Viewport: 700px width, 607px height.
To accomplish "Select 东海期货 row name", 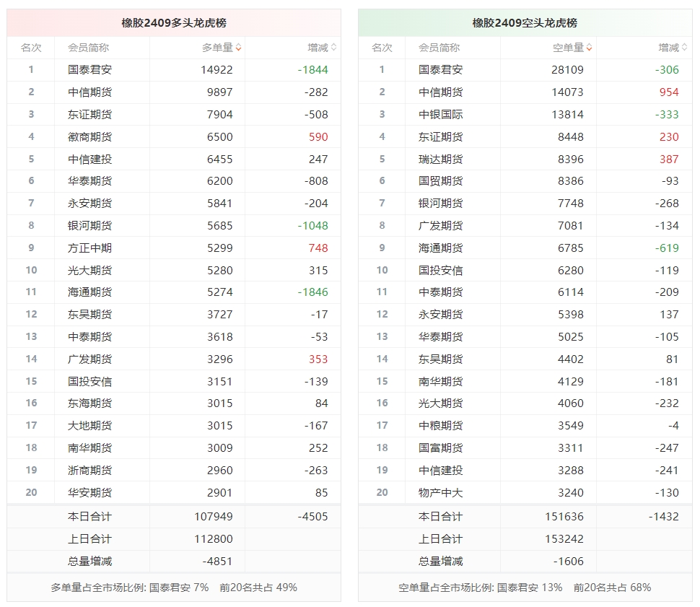I will (x=89, y=403).
